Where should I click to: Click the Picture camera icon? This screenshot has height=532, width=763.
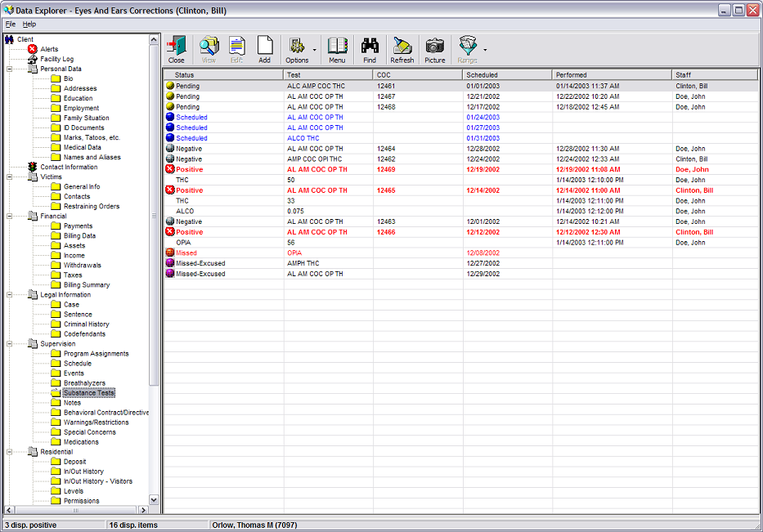[435, 47]
